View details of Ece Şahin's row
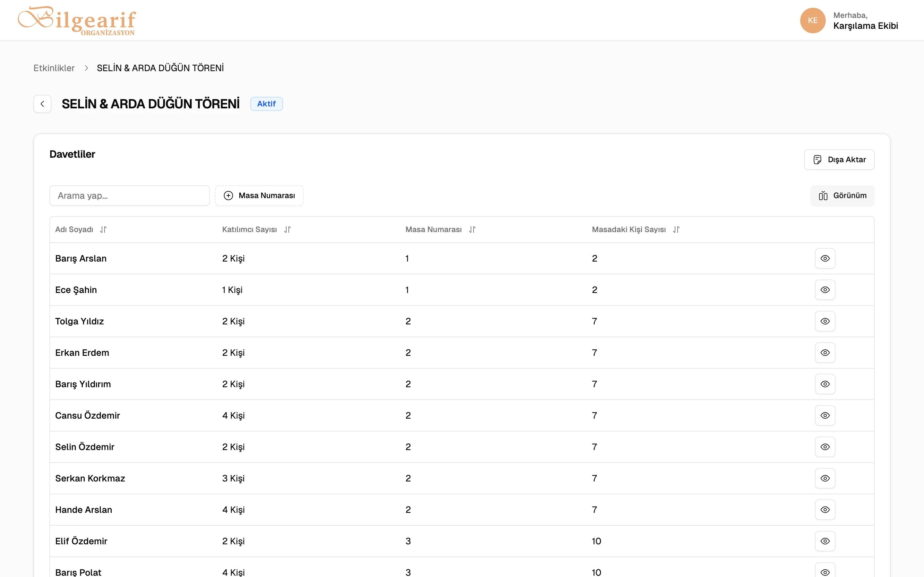Viewport: 924px width, 577px height. coord(825,290)
